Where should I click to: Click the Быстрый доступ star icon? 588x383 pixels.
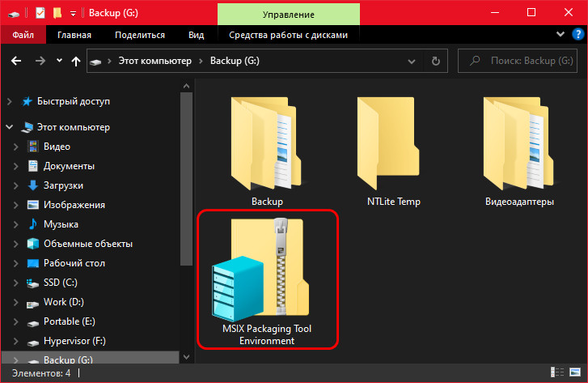27,101
